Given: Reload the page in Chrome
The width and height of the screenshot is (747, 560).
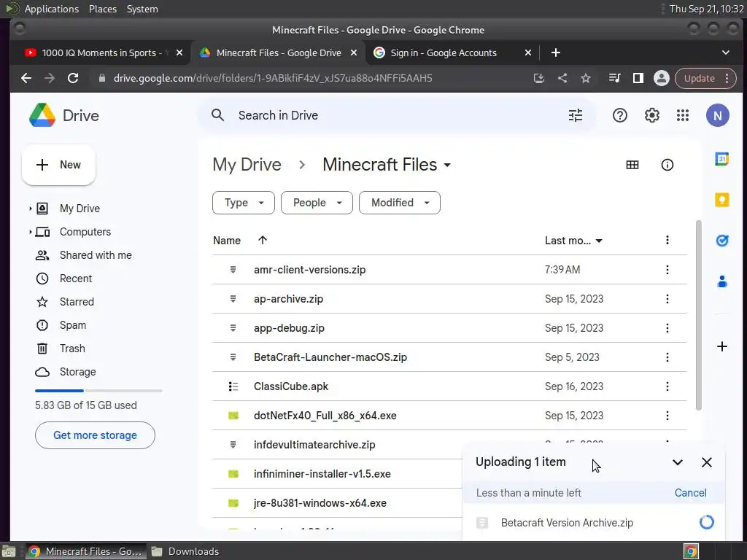Looking at the screenshot, I should [x=73, y=78].
